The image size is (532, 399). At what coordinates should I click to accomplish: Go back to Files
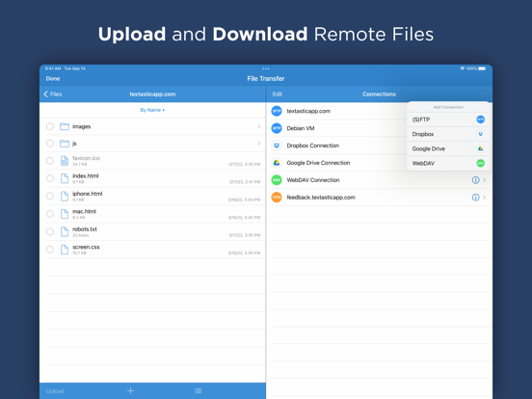pos(53,94)
